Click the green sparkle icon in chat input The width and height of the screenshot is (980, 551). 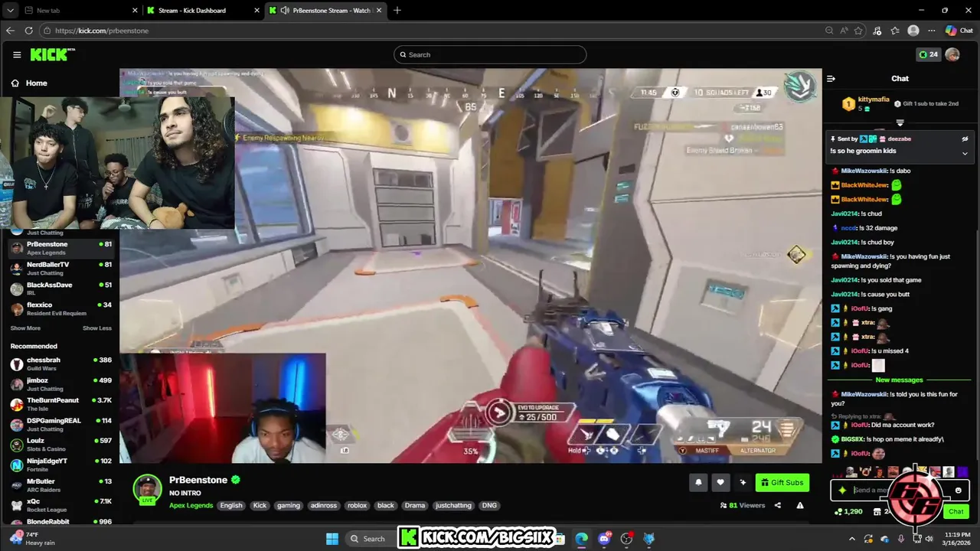(x=842, y=491)
